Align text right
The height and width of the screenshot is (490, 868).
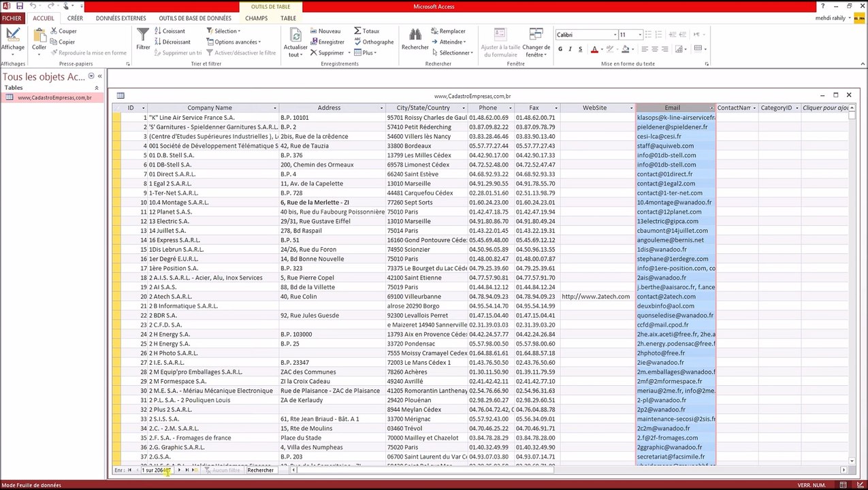pos(665,49)
